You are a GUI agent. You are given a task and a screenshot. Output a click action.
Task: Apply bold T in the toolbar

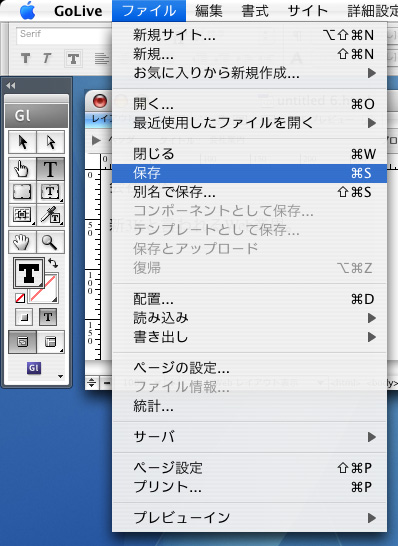[x=25, y=58]
